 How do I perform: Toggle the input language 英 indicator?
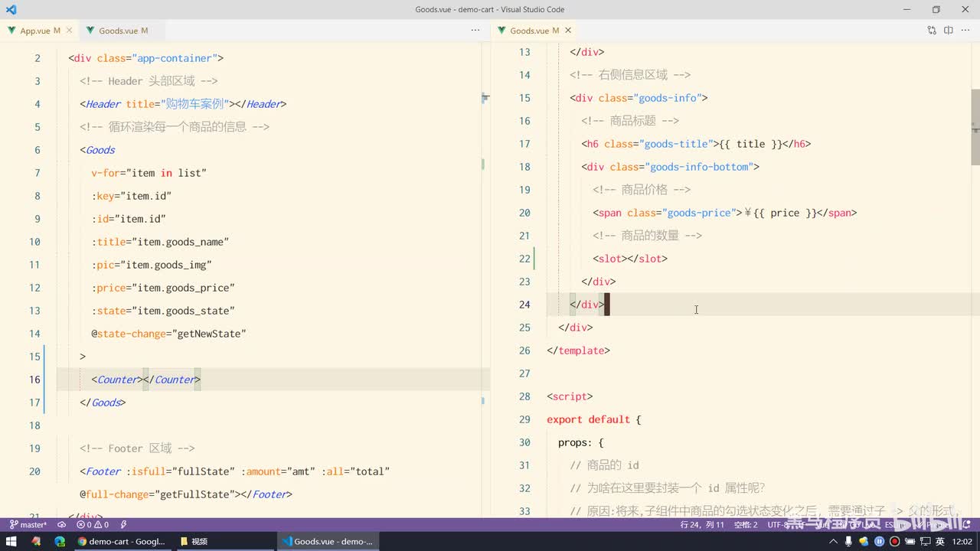click(939, 541)
